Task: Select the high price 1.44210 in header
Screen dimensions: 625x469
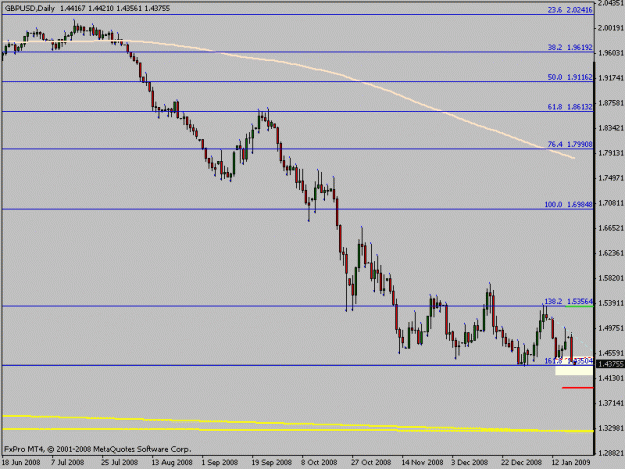Action: pos(101,8)
